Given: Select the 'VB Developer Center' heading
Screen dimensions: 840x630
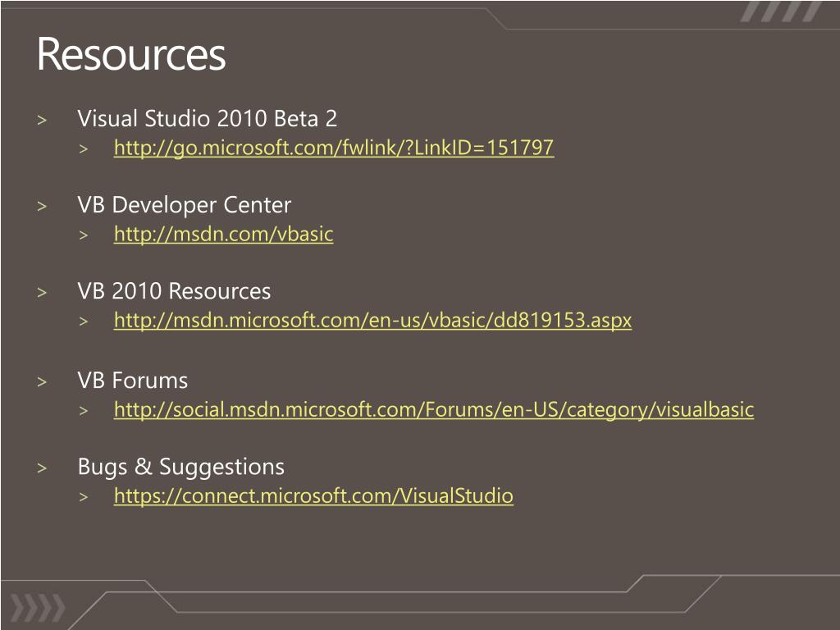Looking at the screenshot, I should pyautogui.click(x=185, y=205).
